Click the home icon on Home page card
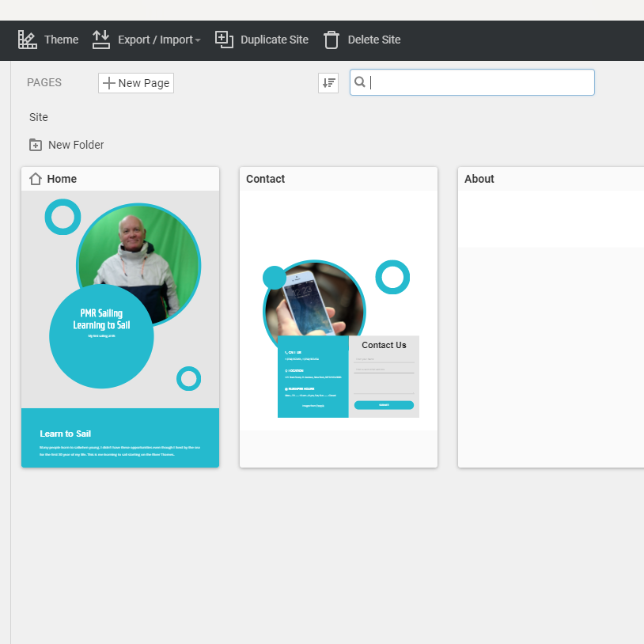This screenshot has height=644, width=644. pyautogui.click(x=36, y=179)
